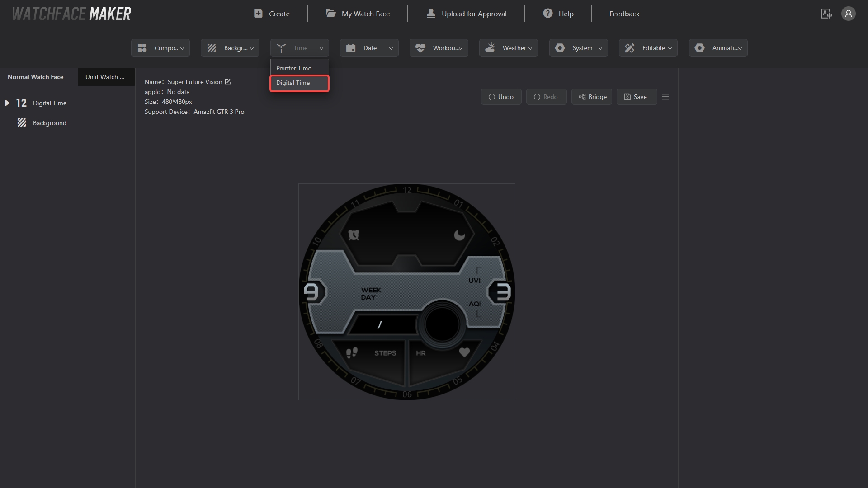Click the Create plus icon
Viewport: 868px width, 488px height.
[x=258, y=14]
